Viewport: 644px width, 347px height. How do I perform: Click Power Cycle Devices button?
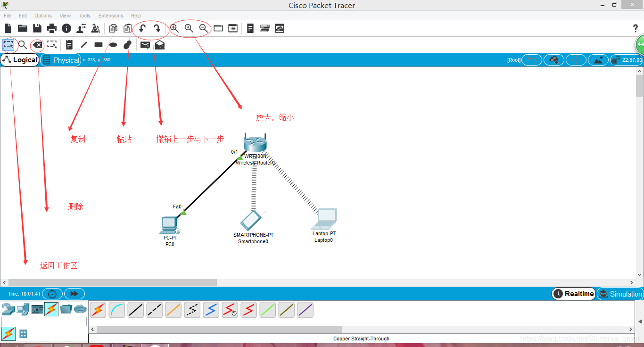coord(52,294)
